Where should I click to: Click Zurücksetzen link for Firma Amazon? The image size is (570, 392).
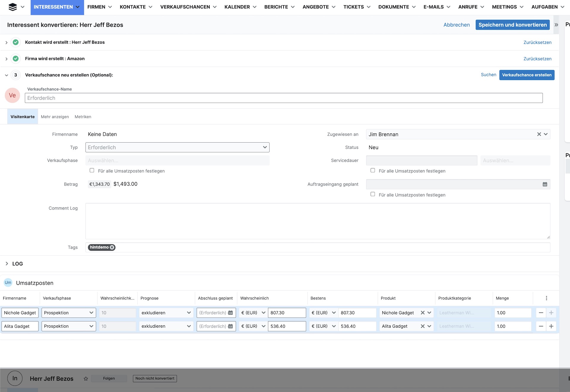point(537,59)
